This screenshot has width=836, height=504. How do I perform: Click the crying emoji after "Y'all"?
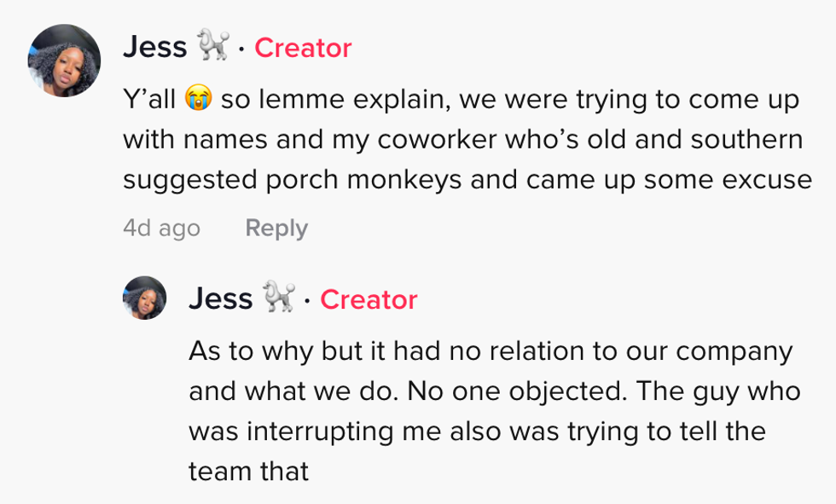point(196,100)
